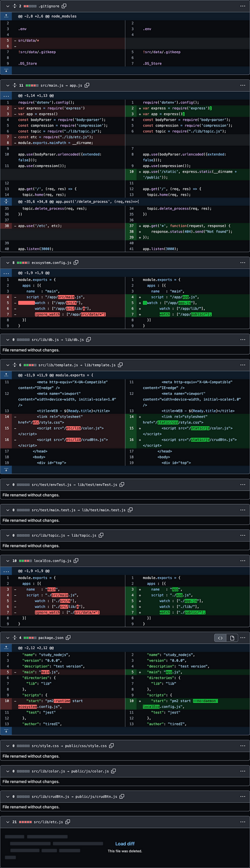Copy path of lib/test/envTest.js file
250x868 pixels.
[x=122, y=485]
